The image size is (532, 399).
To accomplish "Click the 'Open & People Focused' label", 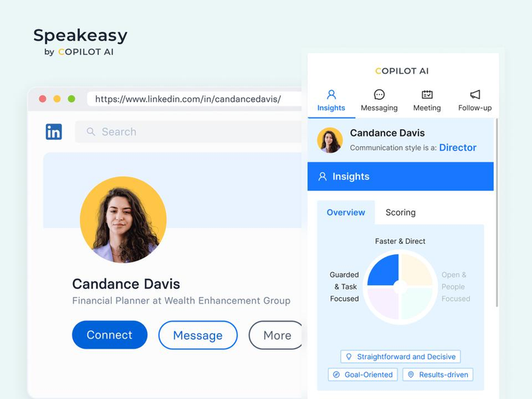I will click(x=456, y=287).
